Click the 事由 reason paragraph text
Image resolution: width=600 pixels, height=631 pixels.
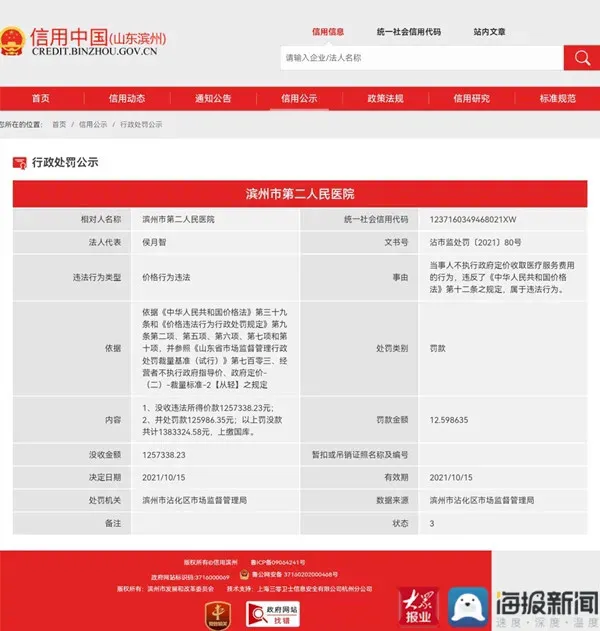coord(502,278)
